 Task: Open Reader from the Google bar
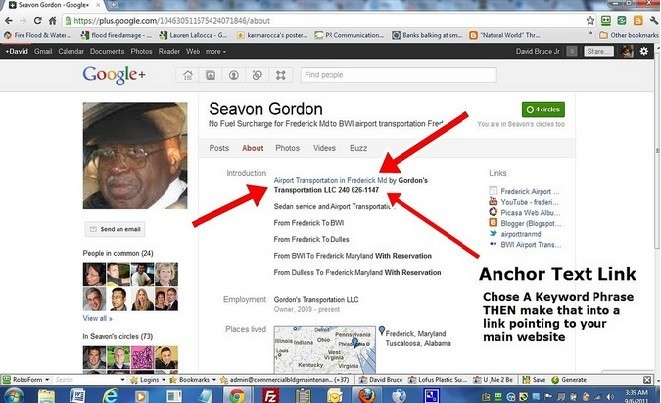(x=169, y=51)
